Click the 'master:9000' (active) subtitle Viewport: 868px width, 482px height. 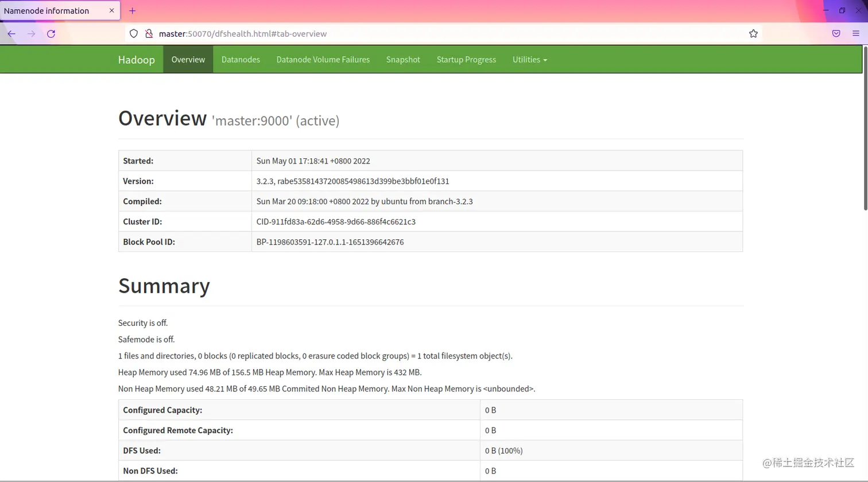coord(276,120)
